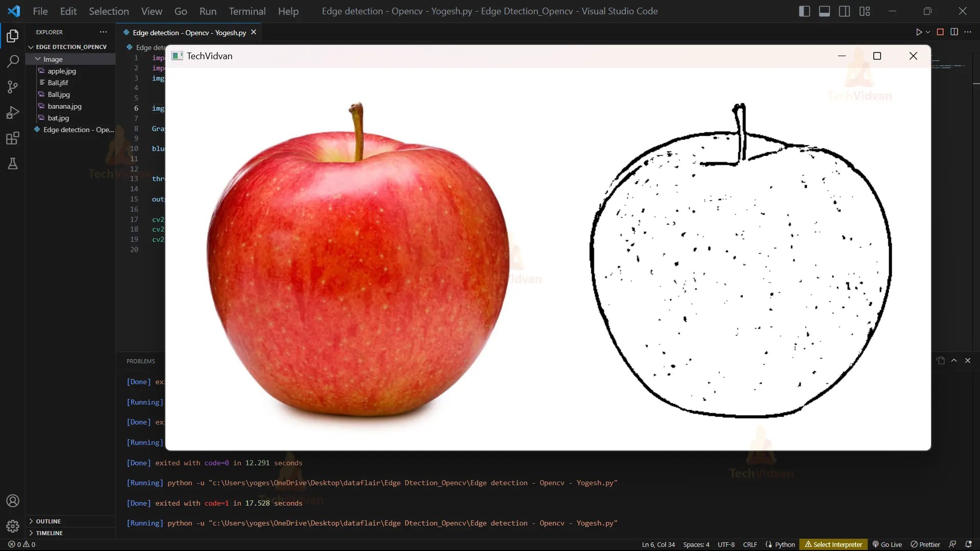This screenshot has width=980, height=551.
Task: Switch to the PROBLEMS tab
Action: (140, 361)
